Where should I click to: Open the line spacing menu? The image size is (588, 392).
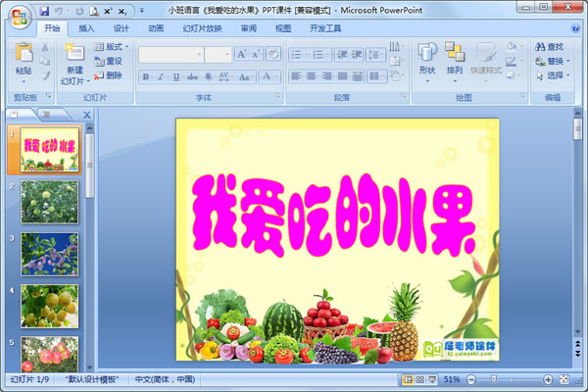click(375, 55)
